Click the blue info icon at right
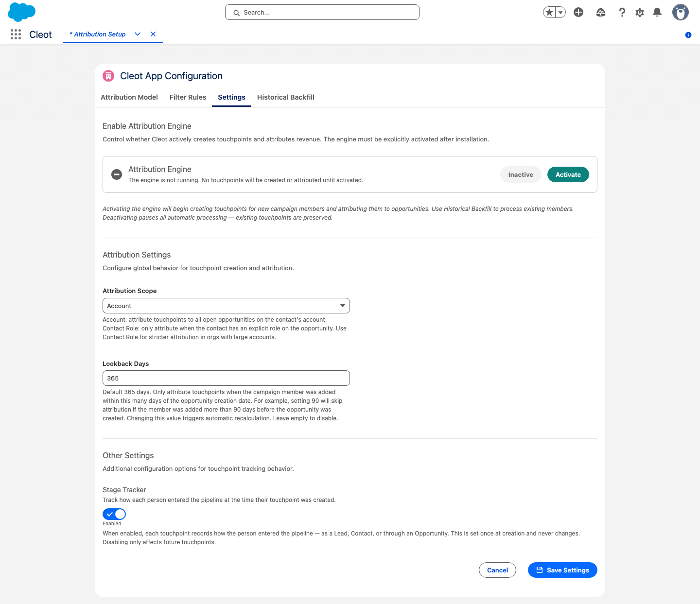The image size is (700, 604). pos(688,35)
